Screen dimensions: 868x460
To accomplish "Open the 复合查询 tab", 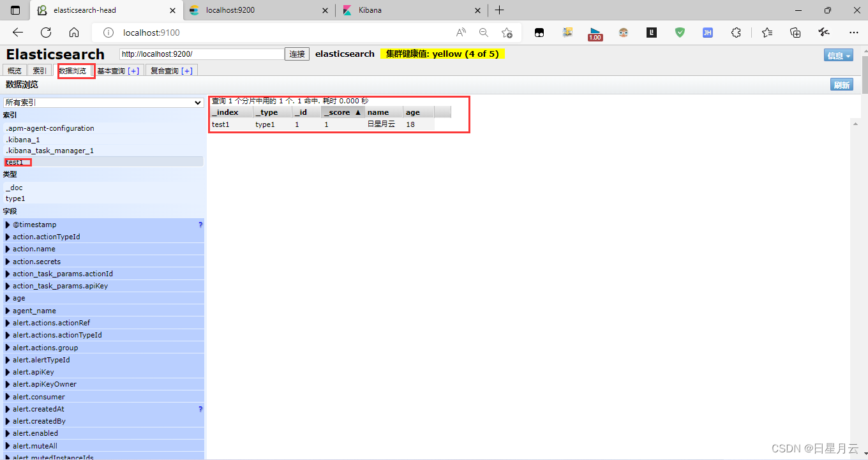I will [172, 71].
